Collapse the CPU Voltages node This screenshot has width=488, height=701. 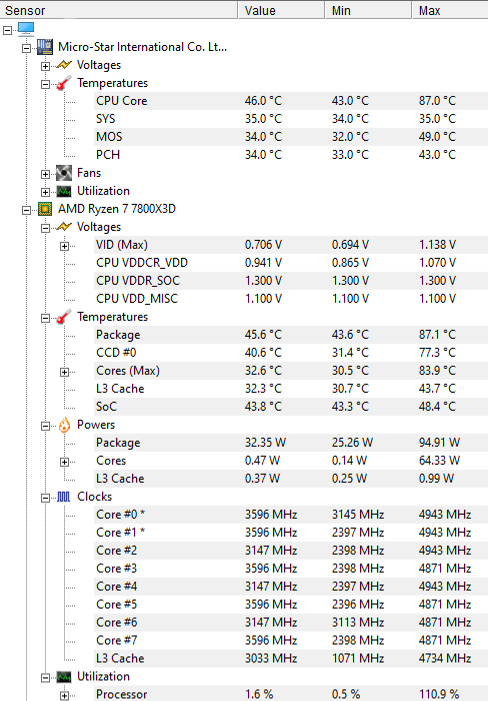point(45,228)
